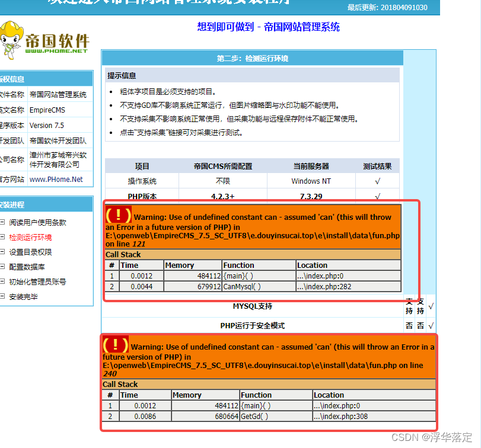This screenshot has height=448, width=481.
Task: Click the 0.0086 time cell
Action: click(x=145, y=416)
